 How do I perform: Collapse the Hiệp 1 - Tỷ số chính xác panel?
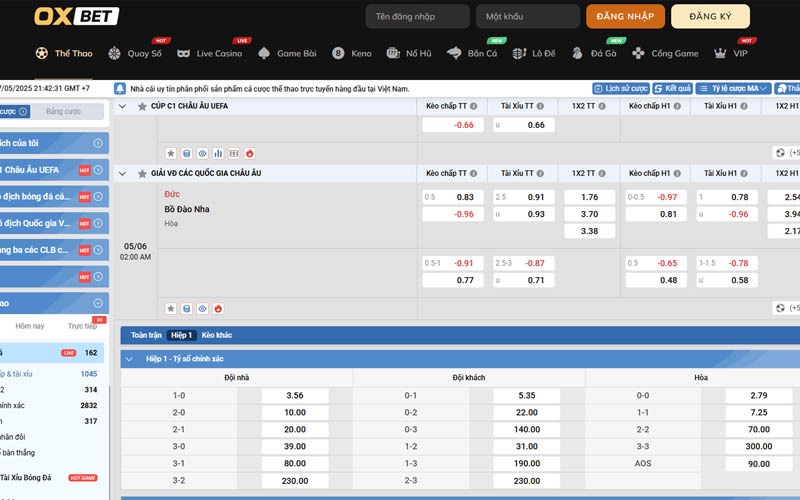(128, 358)
